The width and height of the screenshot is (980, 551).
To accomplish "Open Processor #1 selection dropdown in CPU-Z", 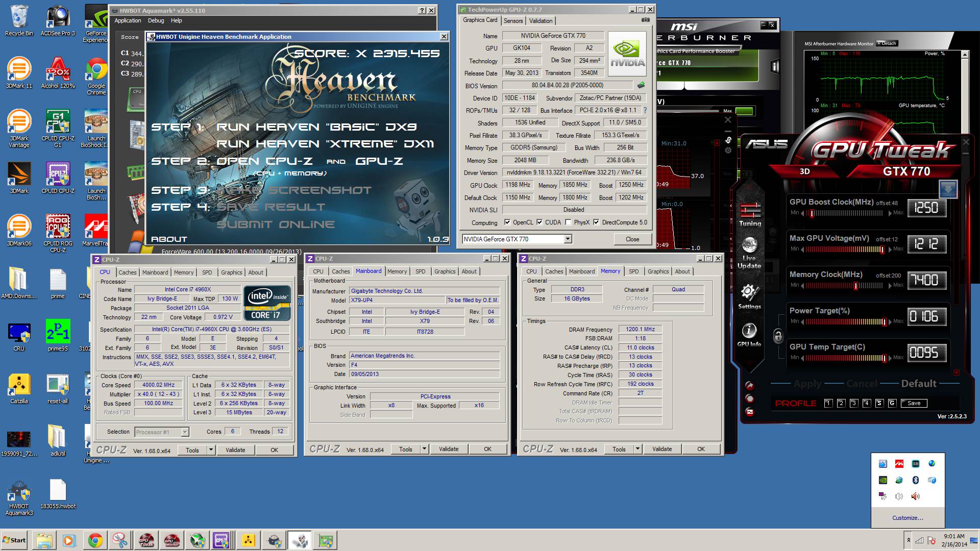I will pyautogui.click(x=185, y=432).
